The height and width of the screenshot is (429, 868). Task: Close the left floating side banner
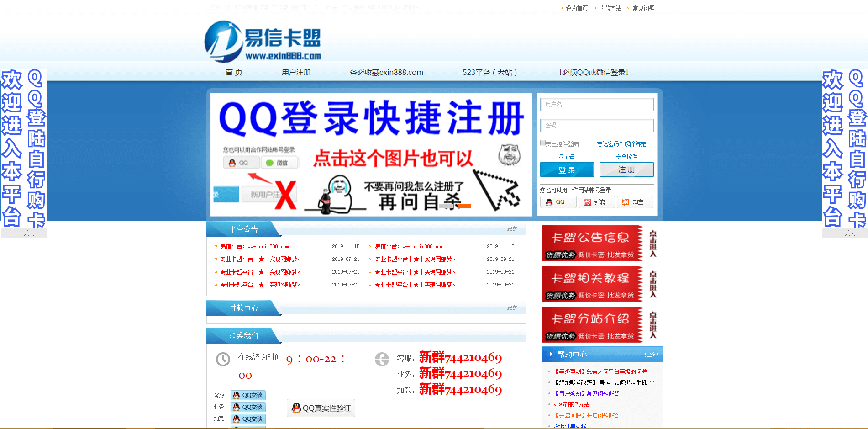(29, 233)
